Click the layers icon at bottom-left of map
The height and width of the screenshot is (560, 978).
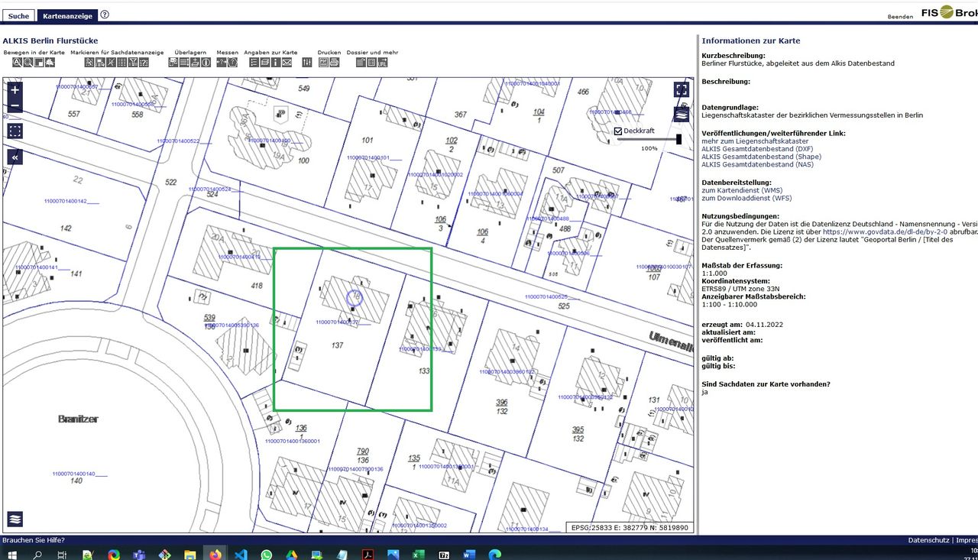(x=15, y=520)
